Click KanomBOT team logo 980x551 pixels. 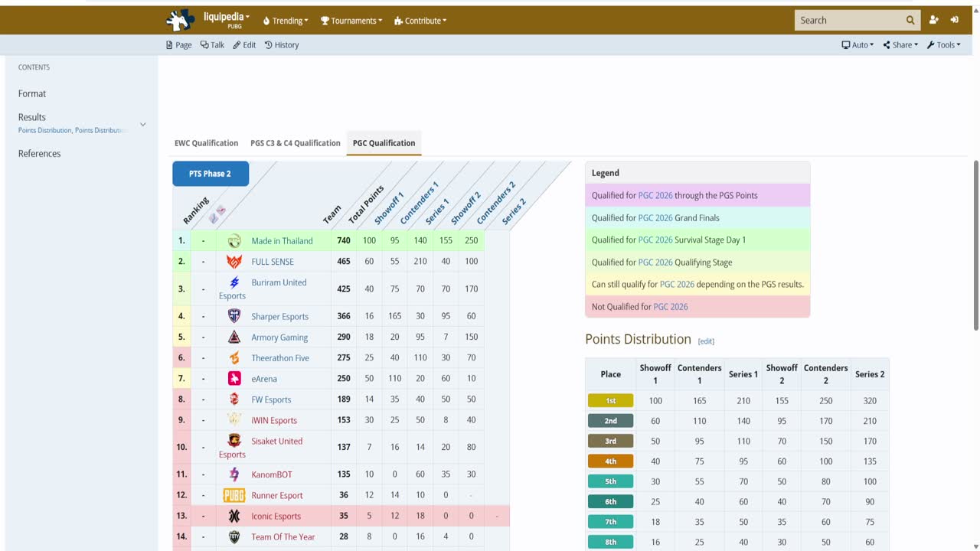click(x=234, y=474)
